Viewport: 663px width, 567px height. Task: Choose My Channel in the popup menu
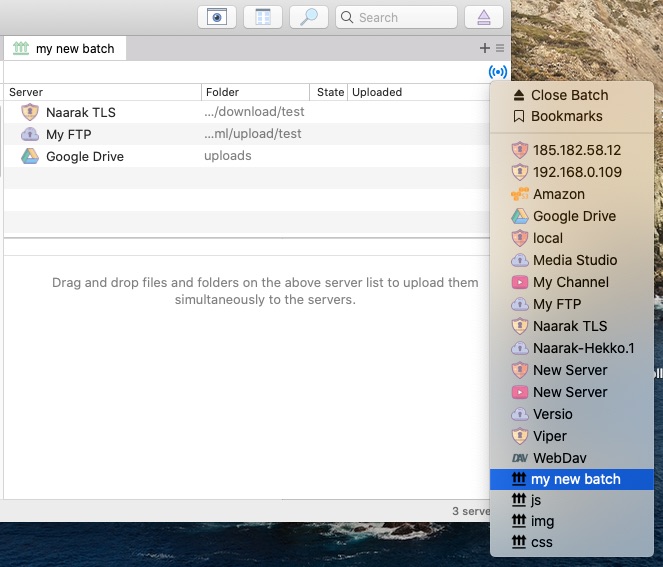point(572,282)
